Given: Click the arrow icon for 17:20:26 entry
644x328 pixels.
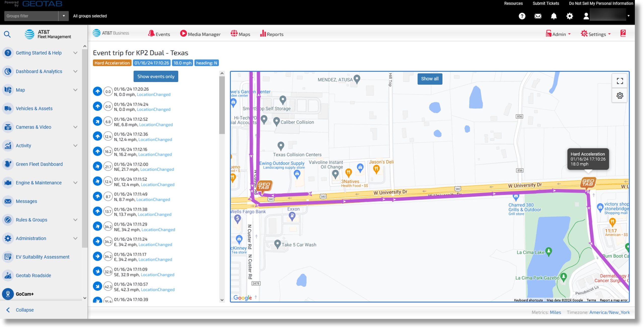Looking at the screenshot, I should (97, 91).
